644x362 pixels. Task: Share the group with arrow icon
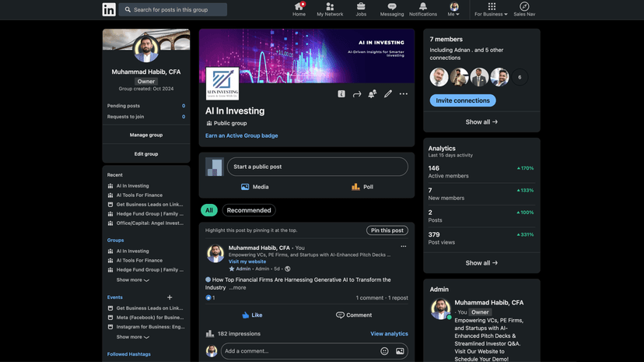tap(357, 94)
